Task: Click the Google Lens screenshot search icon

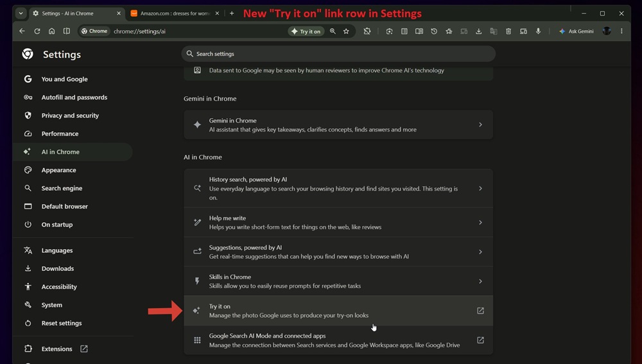Action: coord(390,31)
